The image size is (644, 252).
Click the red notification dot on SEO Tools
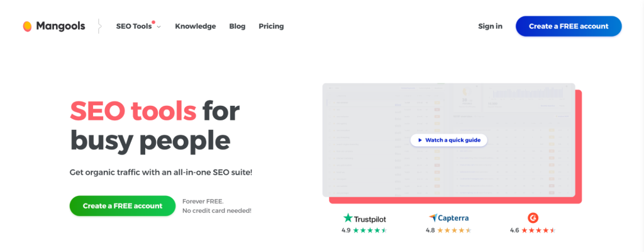153,22
